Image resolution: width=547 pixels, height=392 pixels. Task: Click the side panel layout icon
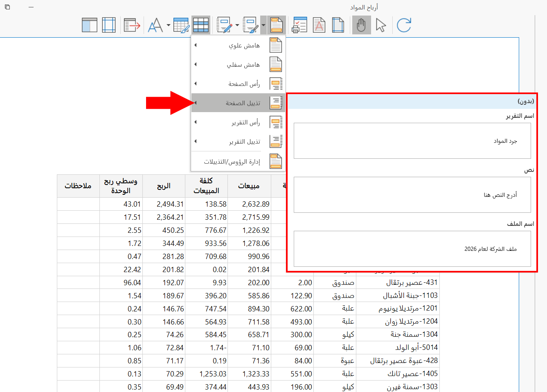[x=90, y=25]
